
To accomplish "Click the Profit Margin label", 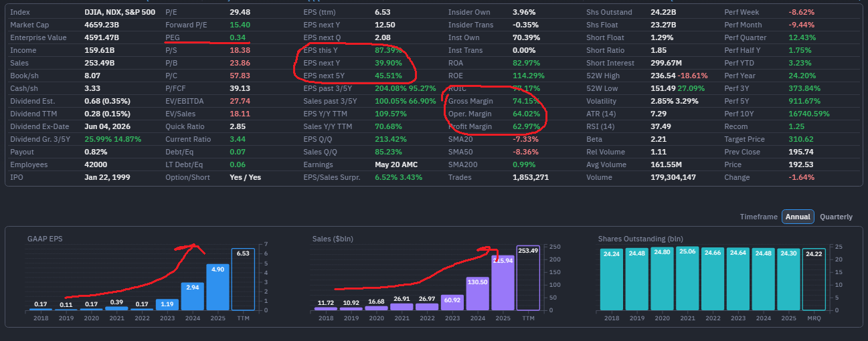I will pos(470,126).
